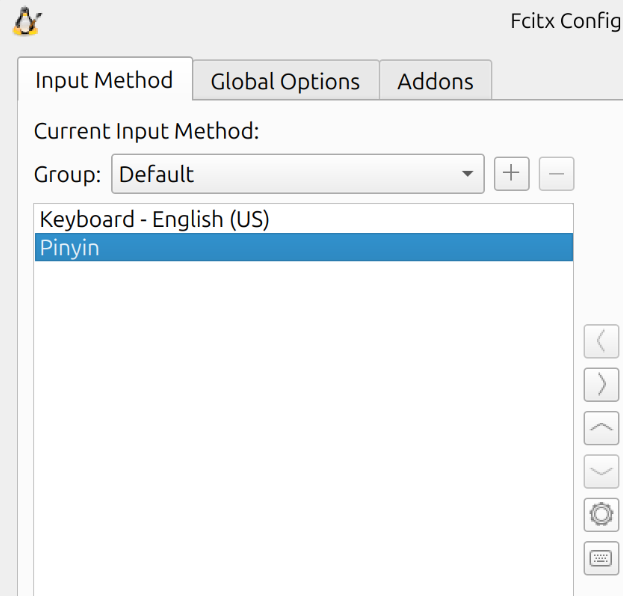Open the Global Options tab
This screenshot has width=623, height=596.
pyautogui.click(x=285, y=82)
